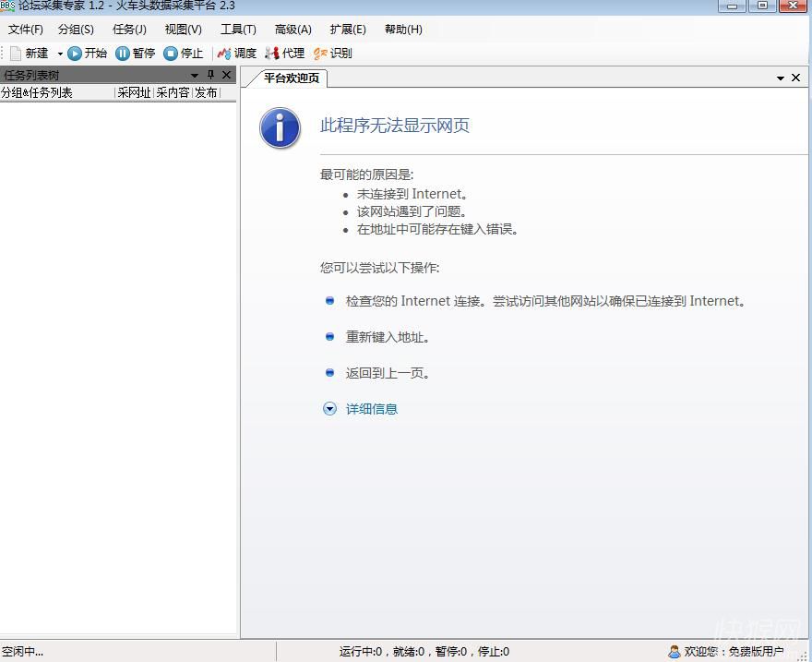This screenshot has width=812, height=662.
Task: Open the 分组(S) menu
Action: coord(76,30)
